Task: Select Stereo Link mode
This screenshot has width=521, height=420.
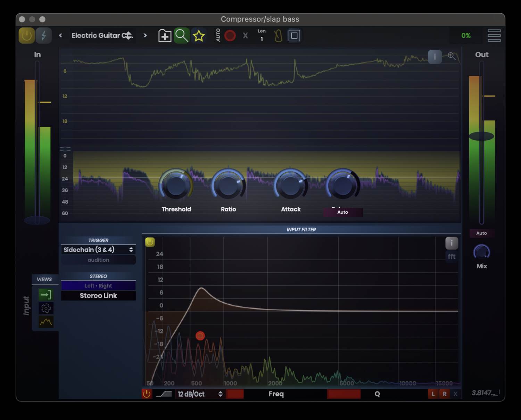Action: point(98,296)
